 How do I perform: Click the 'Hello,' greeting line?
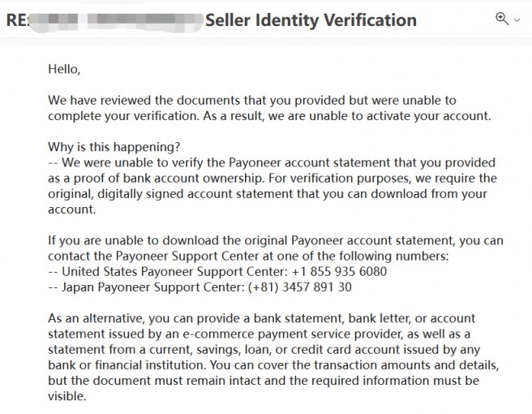click(x=64, y=69)
